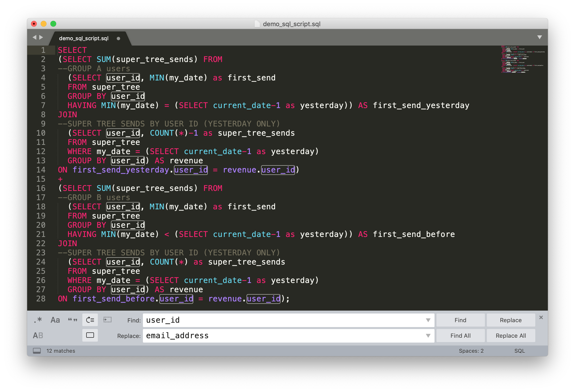The height and width of the screenshot is (392, 575).
Task: Toggle case-sensitive search (Aa) option
Action: pos(53,320)
